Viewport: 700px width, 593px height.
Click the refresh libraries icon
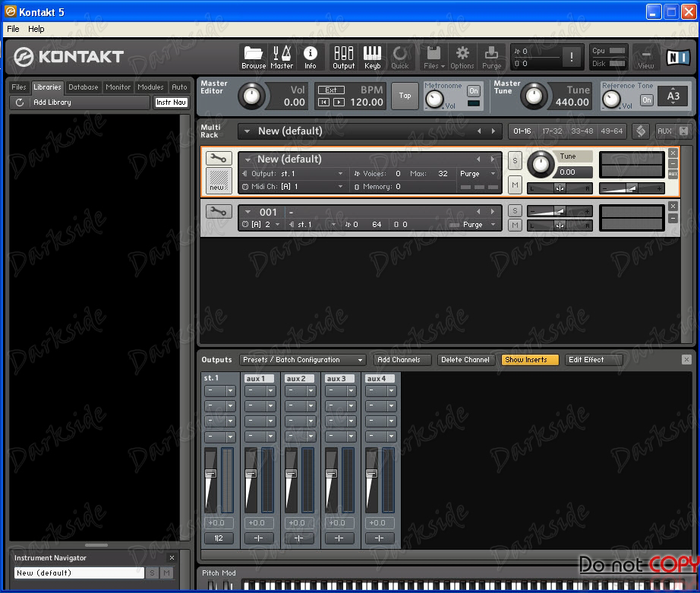tap(20, 103)
